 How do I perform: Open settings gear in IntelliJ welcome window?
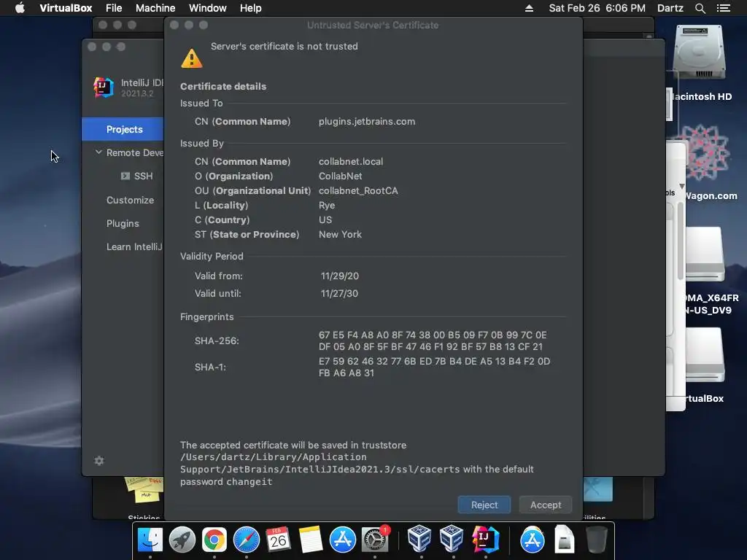click(99, 461)
